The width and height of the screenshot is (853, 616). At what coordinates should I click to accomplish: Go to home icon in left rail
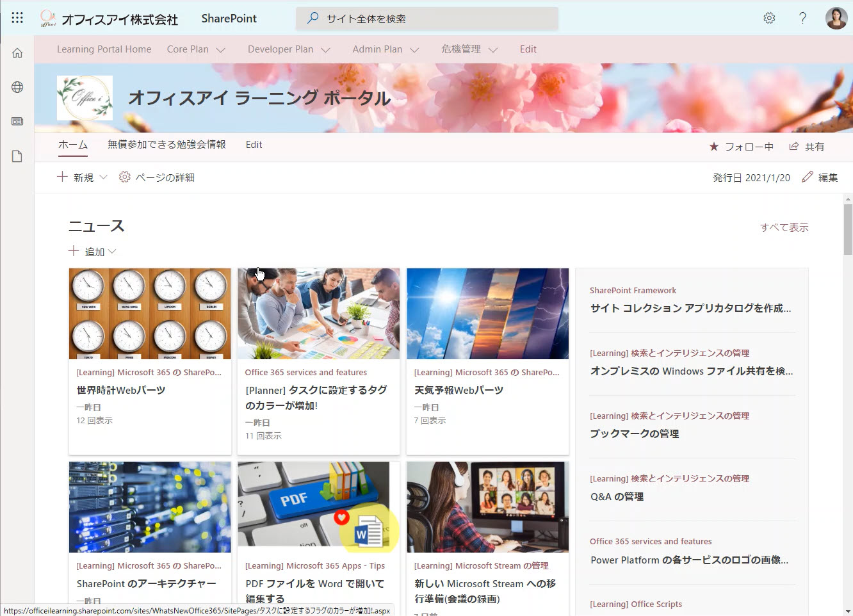click(x=17, y=53)
